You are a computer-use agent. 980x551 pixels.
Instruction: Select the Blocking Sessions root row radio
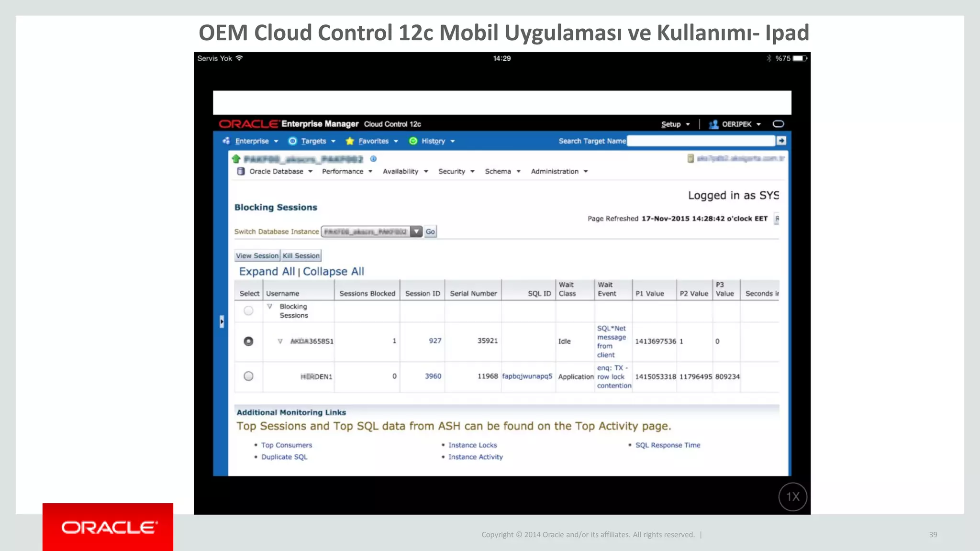(x=248, y=311)
